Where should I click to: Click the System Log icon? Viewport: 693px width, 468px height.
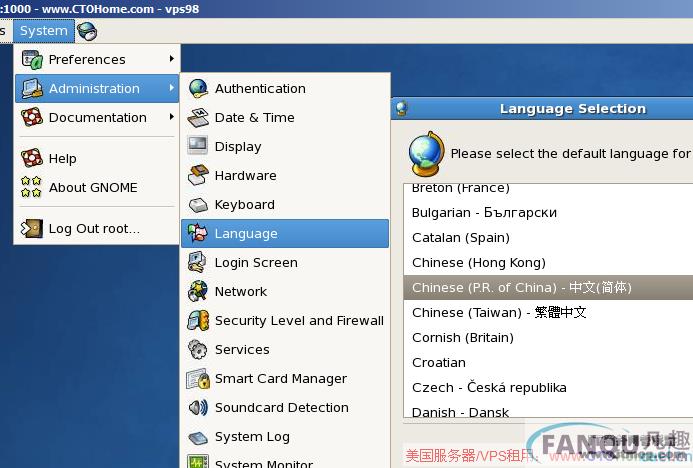(198, 437)
